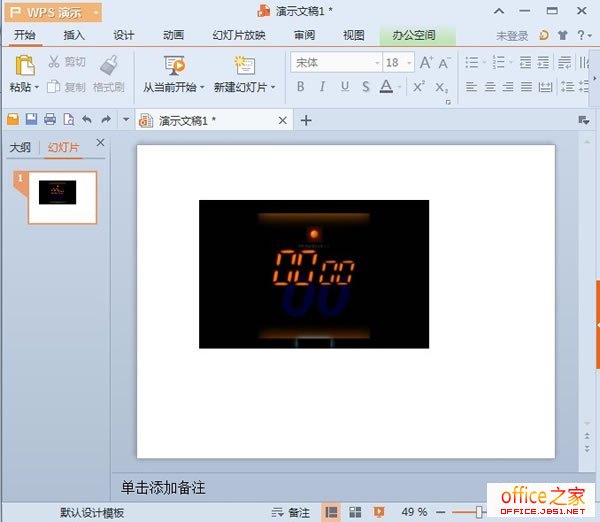Click the 未登录 login button
Image resolution: width=600 pixels, height=522 pixels.
point(512,35)
